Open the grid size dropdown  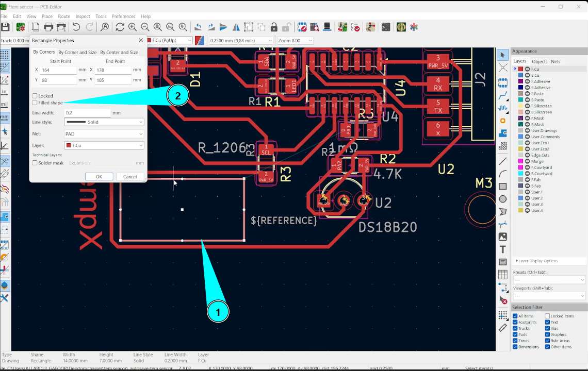click(x=241, y=41)
